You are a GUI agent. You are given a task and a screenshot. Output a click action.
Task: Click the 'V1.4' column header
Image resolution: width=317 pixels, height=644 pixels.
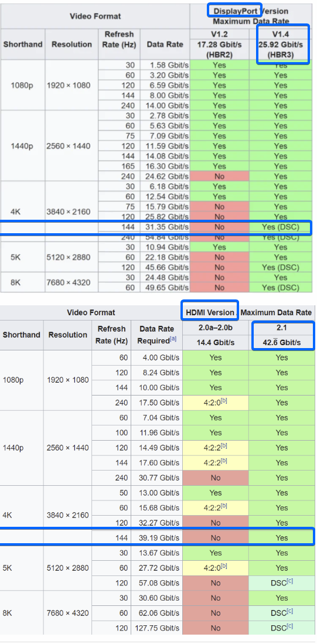point(281,35)
